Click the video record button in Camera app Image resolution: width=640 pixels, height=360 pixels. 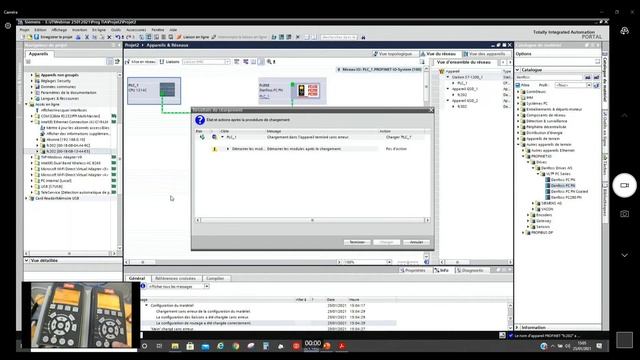click(624, 185)
